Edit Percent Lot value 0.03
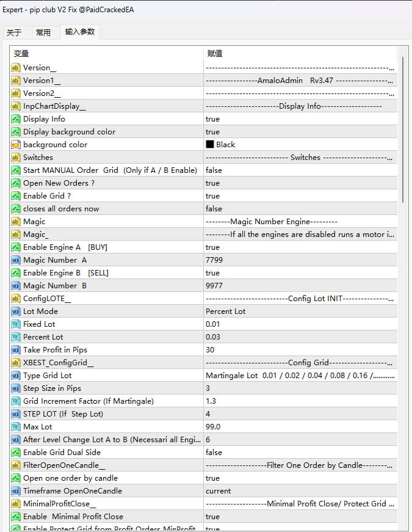Image resolution: width=412 pixels, height=532 pixels. 300,337
